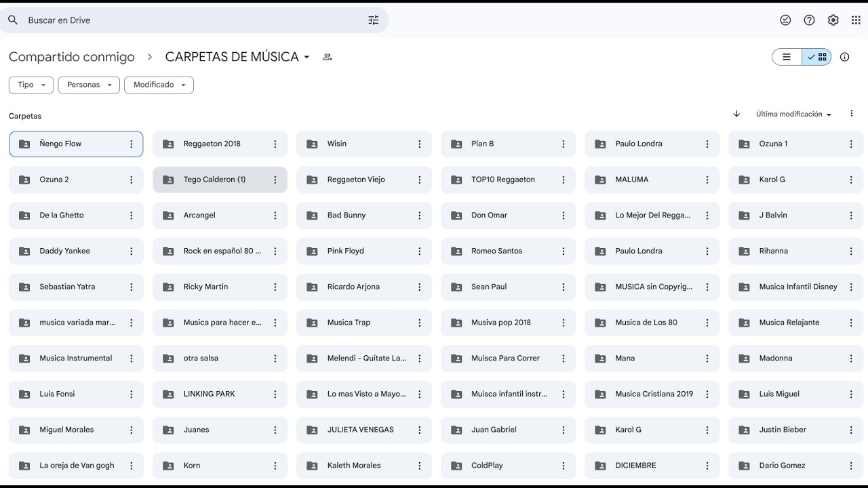868x488 pixels.
Task: Open three-dot menu for Wisin folder
Action: pyautogui.click(x=419, y=144)
